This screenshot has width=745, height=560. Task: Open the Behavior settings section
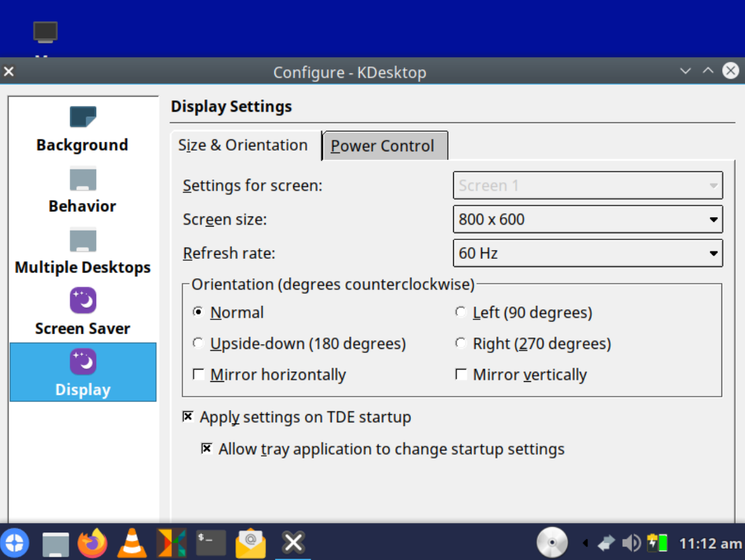(x=83, y=190)
